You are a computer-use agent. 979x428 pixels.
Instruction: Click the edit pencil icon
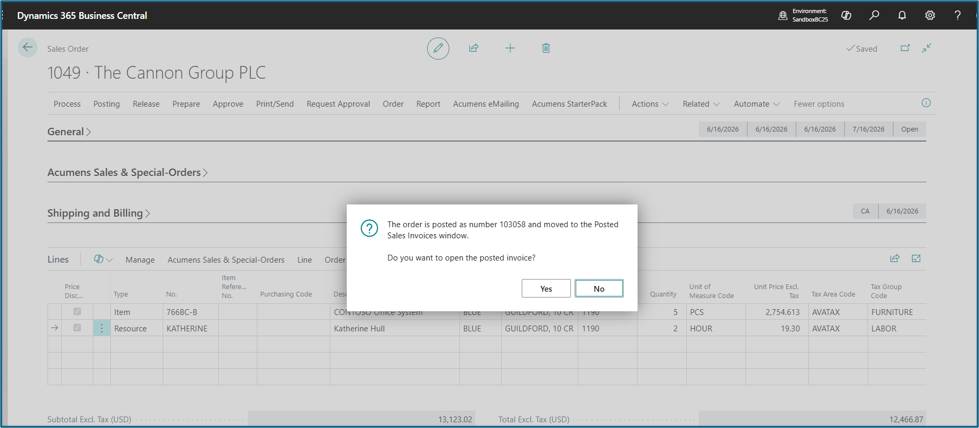click(x=438, y=48)
